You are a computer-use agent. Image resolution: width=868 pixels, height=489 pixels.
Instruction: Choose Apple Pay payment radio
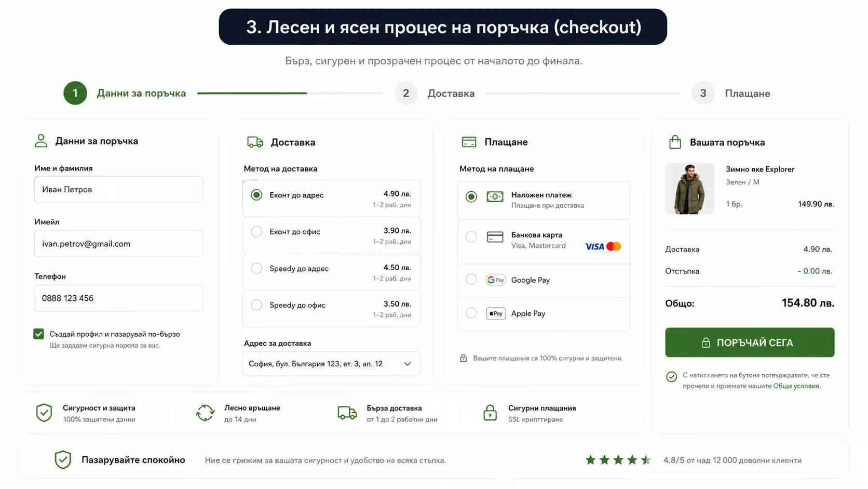(471, 313)
